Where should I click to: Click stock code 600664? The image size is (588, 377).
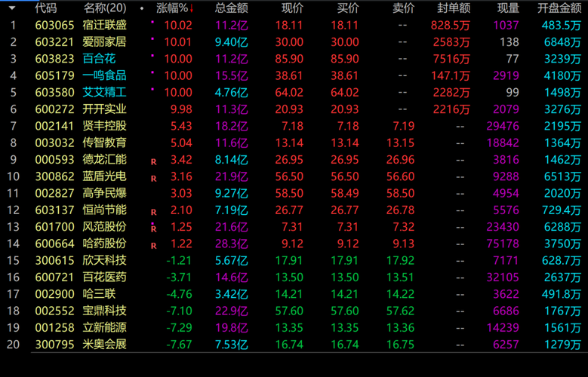[55, 244]
